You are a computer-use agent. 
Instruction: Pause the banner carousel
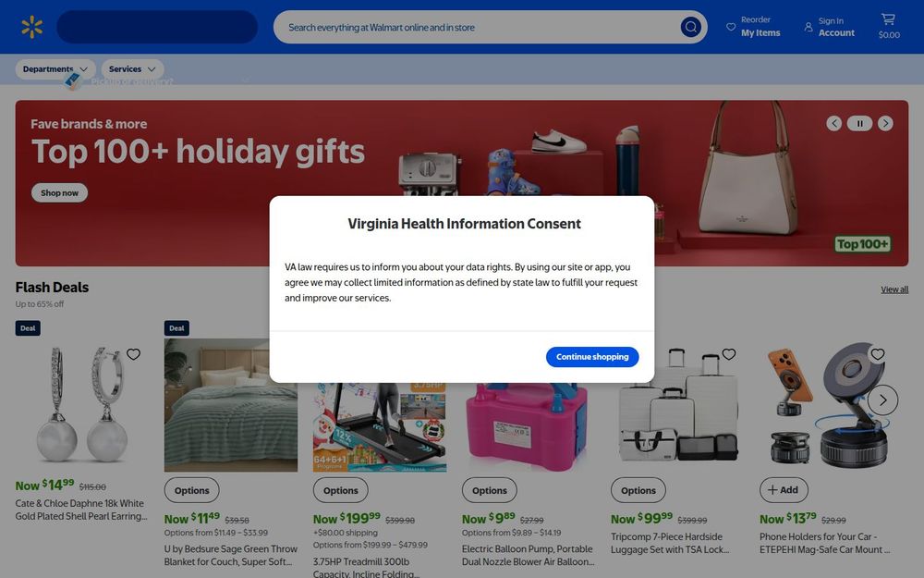859,123
